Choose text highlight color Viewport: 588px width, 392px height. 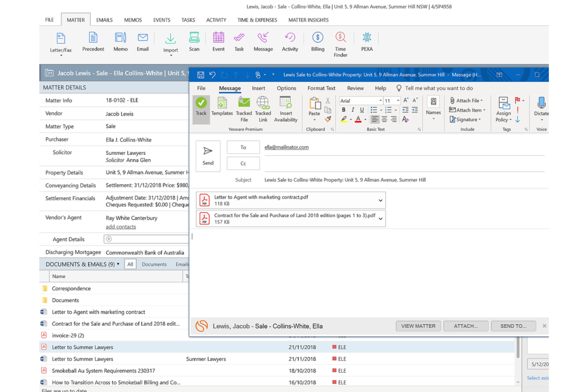tap(344, 119)
